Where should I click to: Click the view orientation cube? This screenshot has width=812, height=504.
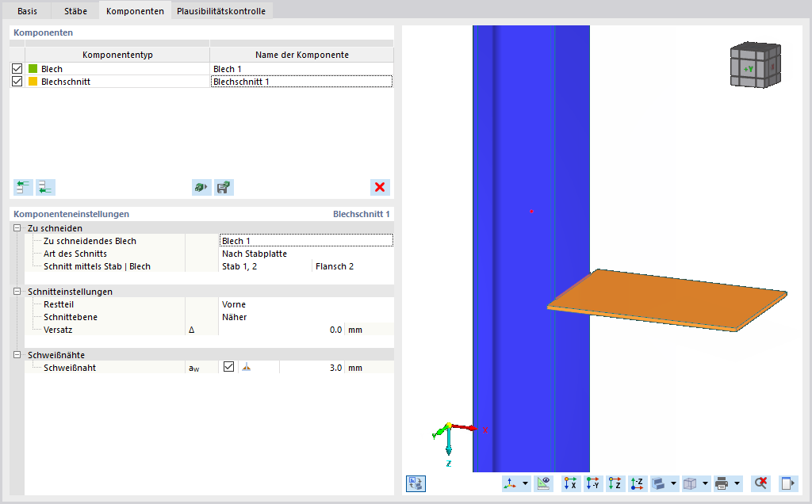[x=756, y=65]
